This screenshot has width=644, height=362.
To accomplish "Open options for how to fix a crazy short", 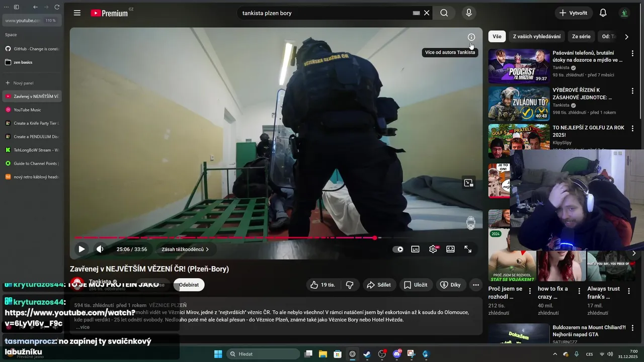I will [579, 291].
